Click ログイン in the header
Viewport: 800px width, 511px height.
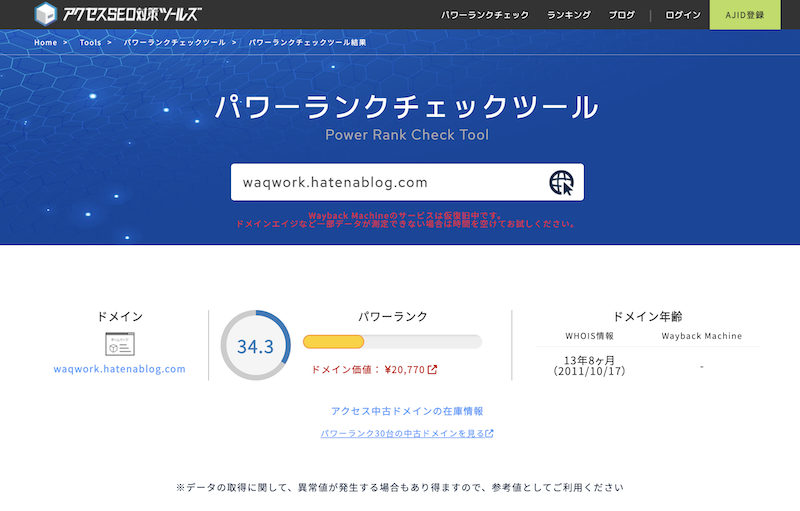coord(683,15)
